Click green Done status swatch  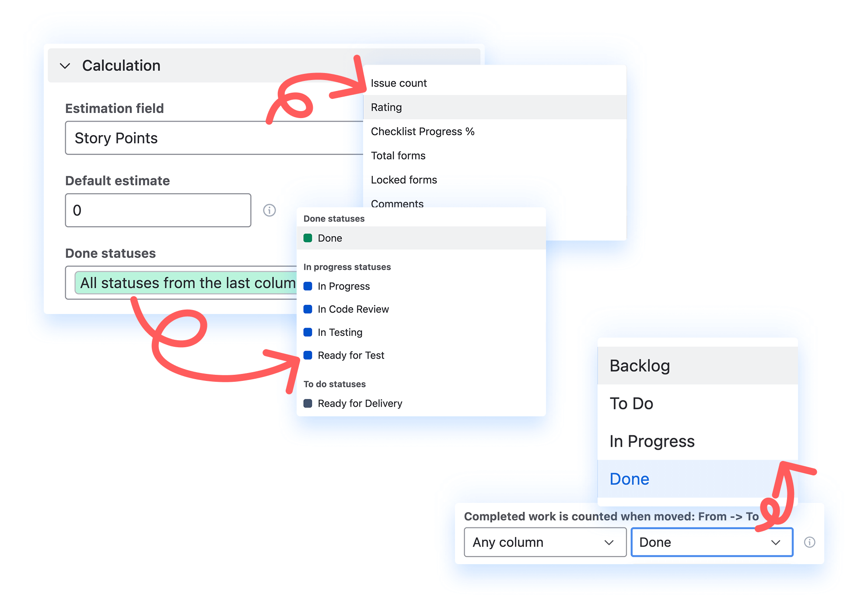click(308, 238)
